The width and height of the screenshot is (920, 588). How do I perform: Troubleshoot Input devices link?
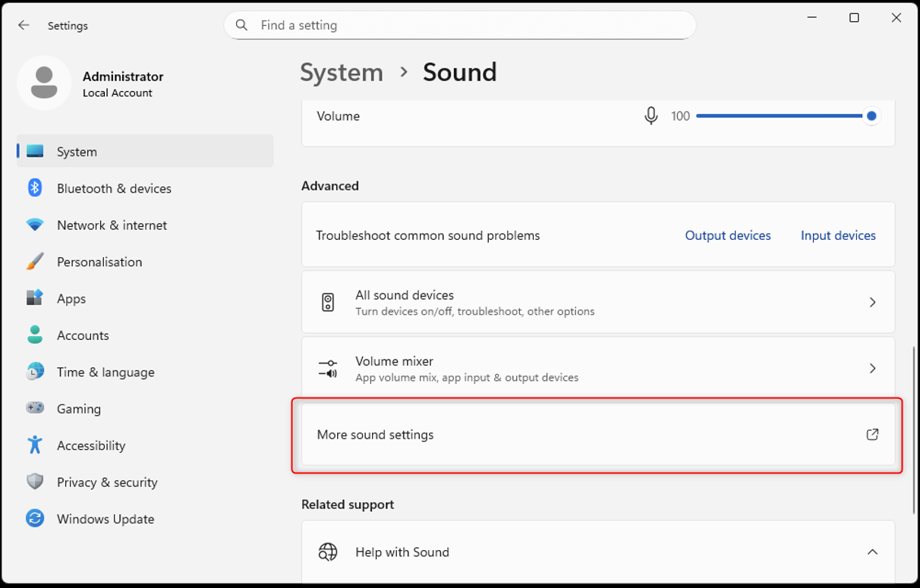pyautogui.click(x=838, y=235)
